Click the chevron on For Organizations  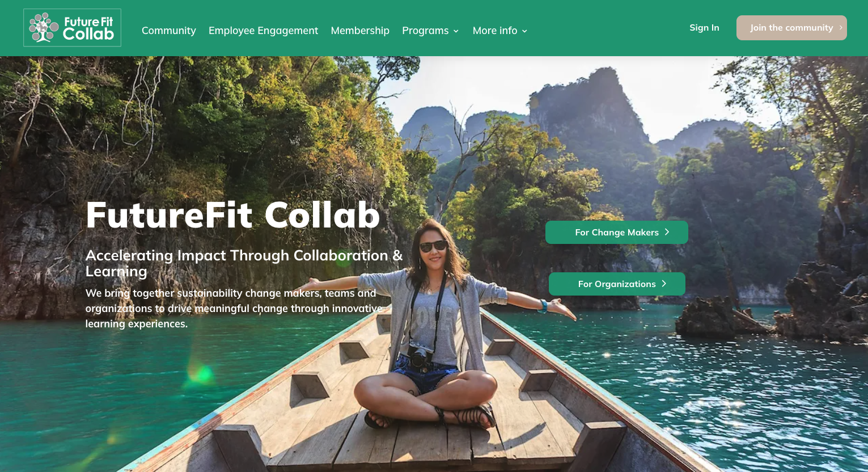[x=664, y=284]
